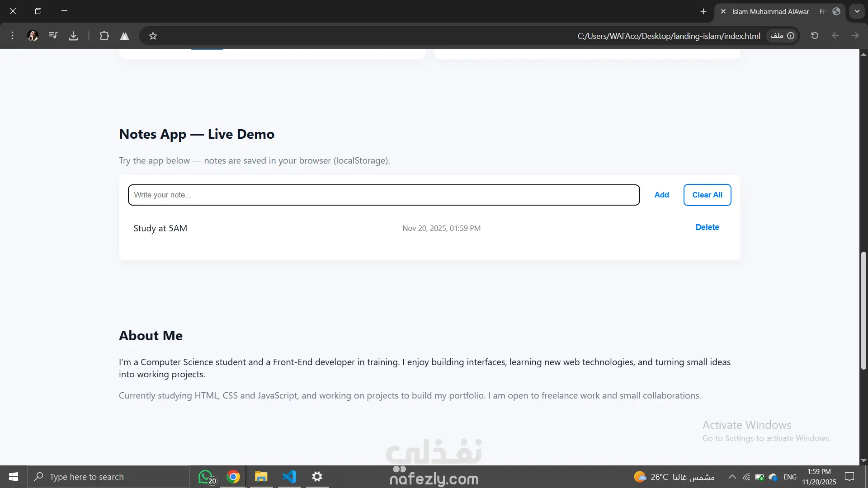Open the browser extensions puzzle icon

pyautogui.click(x=104, y=36)
